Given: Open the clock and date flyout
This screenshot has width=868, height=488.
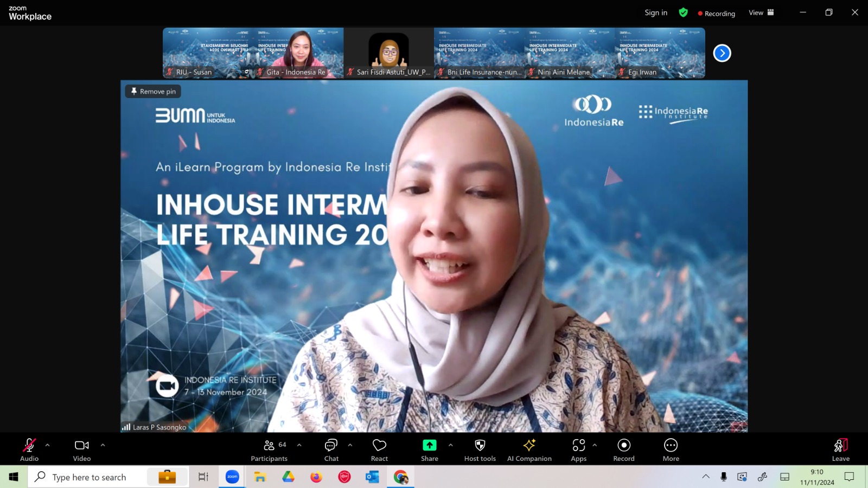Looking at the screenshot, I should click(817, 477).
